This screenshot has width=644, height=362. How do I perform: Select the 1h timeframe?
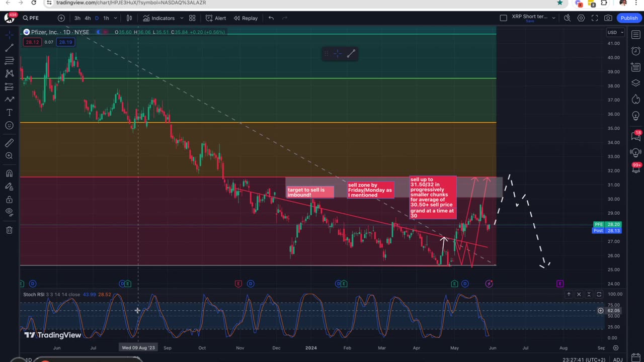(x=106, y=18)
